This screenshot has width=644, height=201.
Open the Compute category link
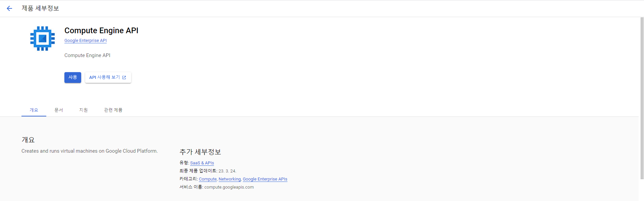point(208,179)
